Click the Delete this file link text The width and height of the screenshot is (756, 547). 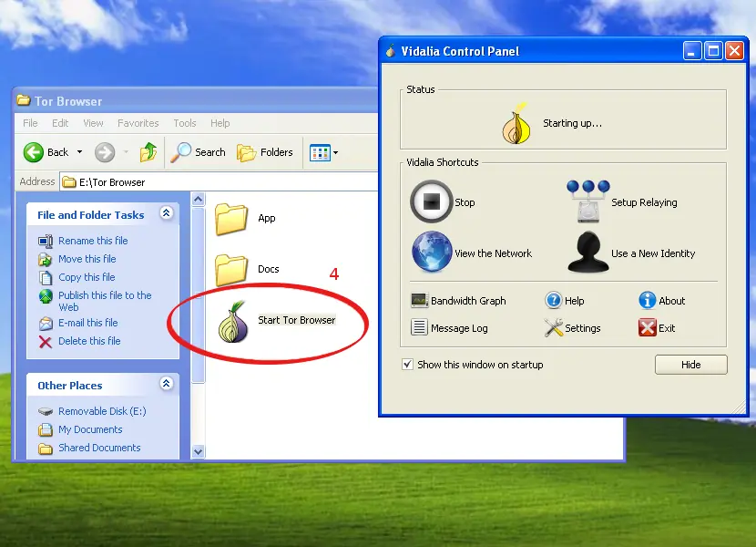click(89, 341)
